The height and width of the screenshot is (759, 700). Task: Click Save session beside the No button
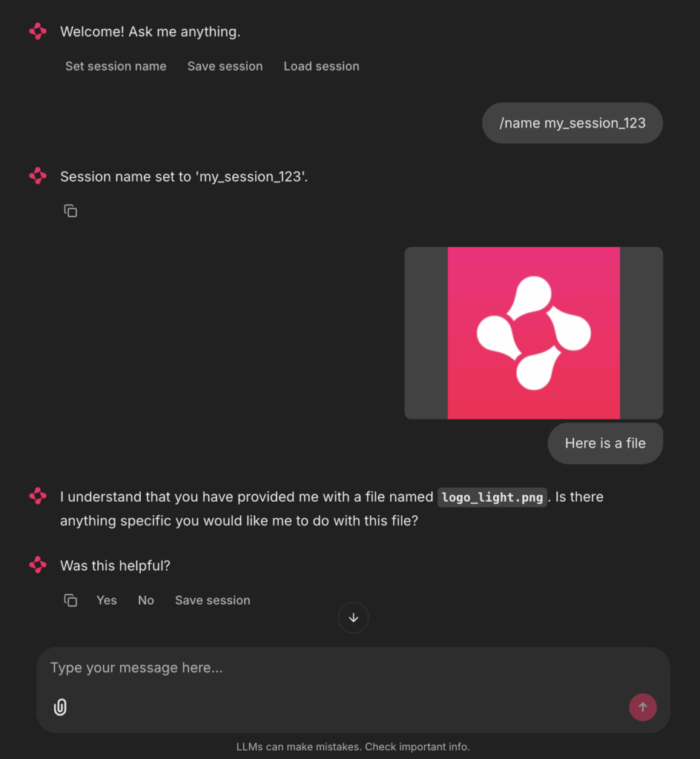click(x=213, y=600)
